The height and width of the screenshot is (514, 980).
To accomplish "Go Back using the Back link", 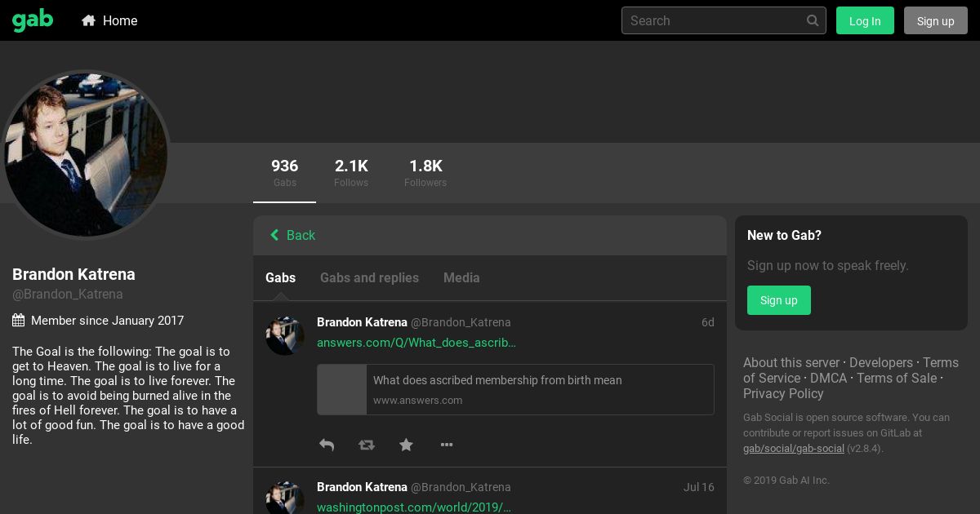I will pyautogui.click(x=292, y=235).
